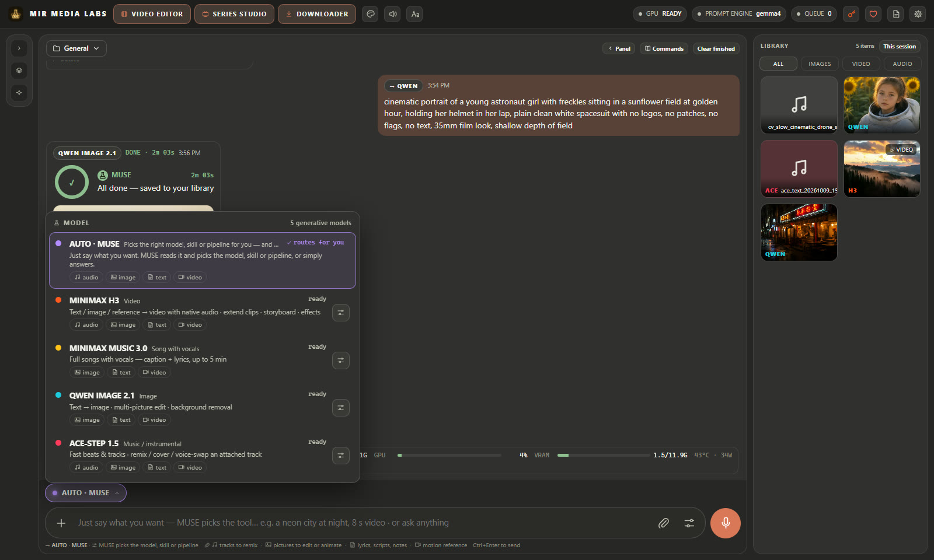
Task: Click the '5 generative models' text
Action: (x=320, y=223)
